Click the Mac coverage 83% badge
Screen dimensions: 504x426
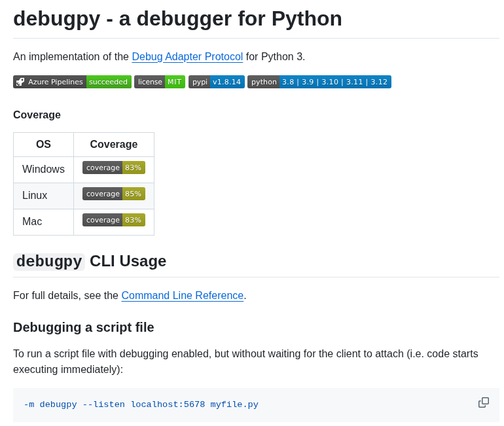click(114, 220)
